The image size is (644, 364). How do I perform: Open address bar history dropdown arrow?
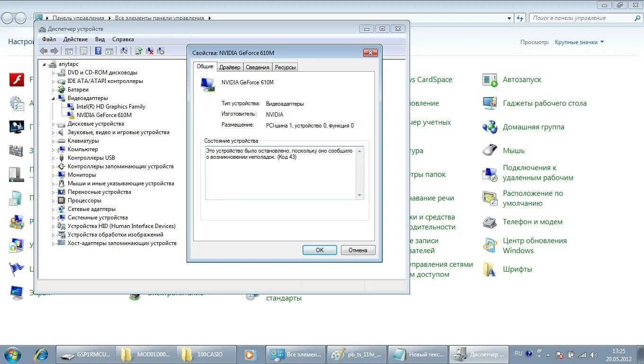pos(509,18)
